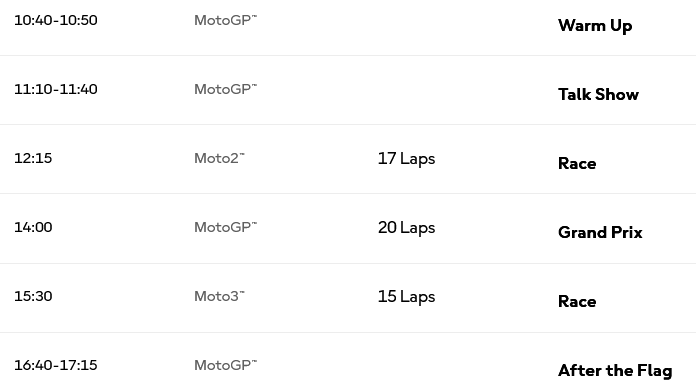Click the 20 Laps label
The image size is (696, 387).
tap(407, 228)
